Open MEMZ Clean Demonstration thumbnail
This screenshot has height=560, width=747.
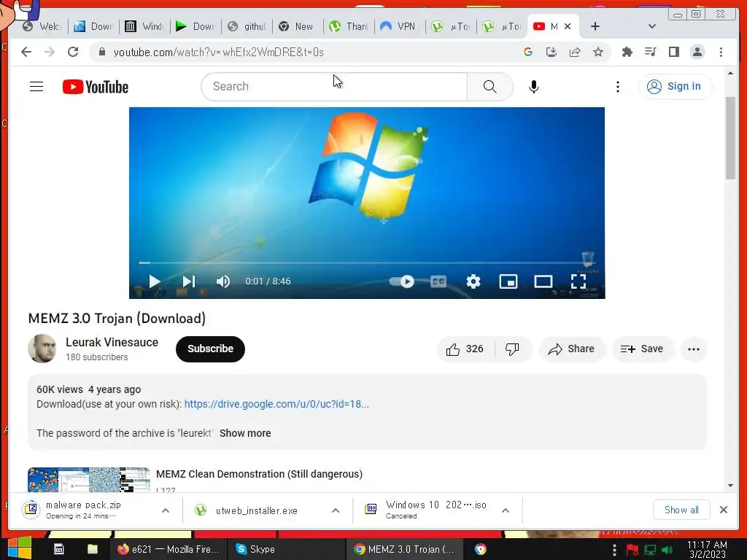click(88, 480)
